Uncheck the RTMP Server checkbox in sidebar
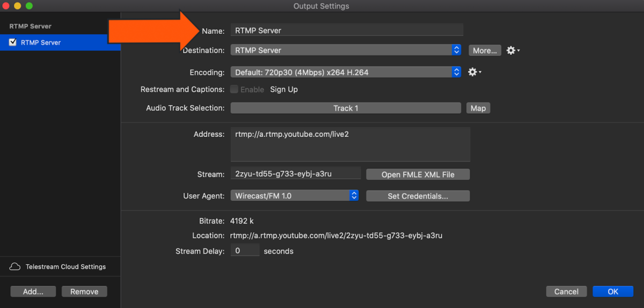The width and height of the screenshot is (644, 308). click(13, 42)
